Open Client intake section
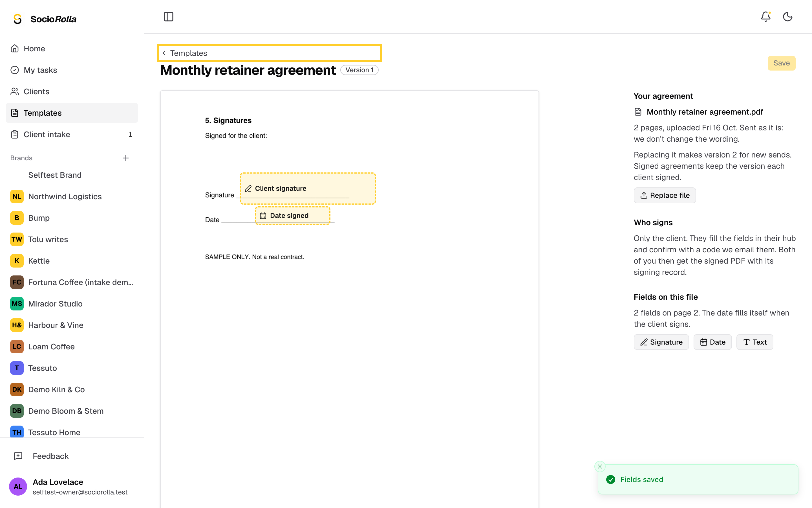This screenshot has height=508, width=812. click(x=72, y=134)
